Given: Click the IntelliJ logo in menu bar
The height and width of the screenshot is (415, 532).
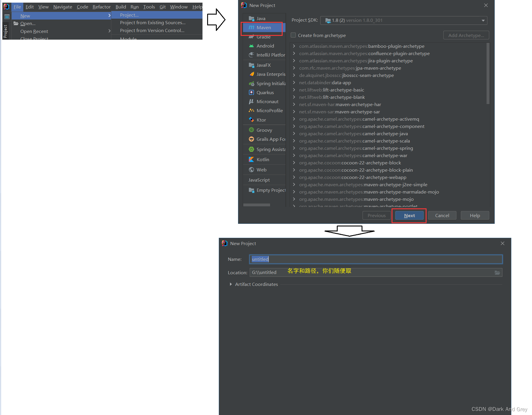Looking at the screenshot, I should click(6, 7).
